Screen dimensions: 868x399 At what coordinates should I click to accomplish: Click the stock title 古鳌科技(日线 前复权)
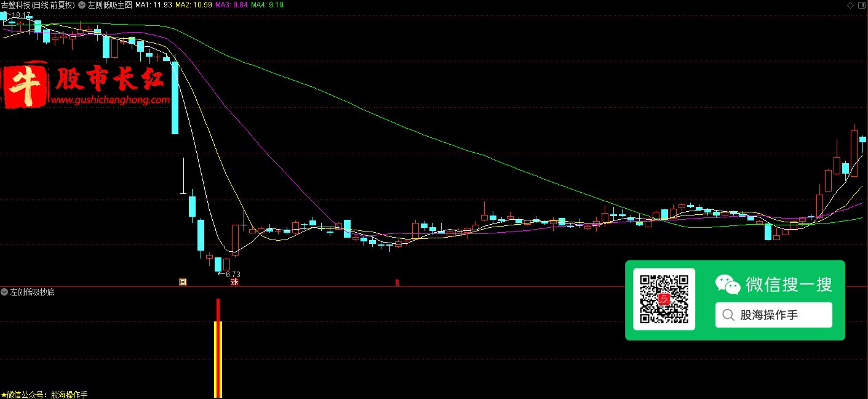[38, 5]
